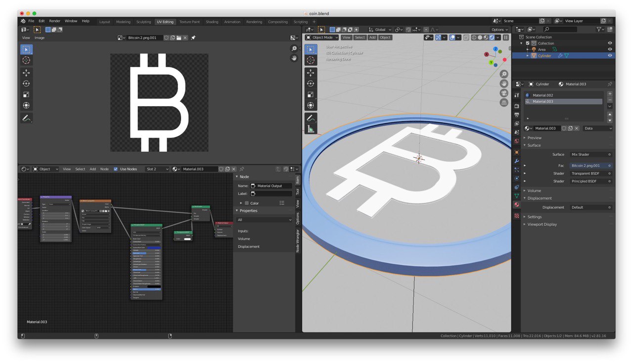633x364 pixels.
Task: Open the Texture properties checker tab
Action: pos(517,216)
